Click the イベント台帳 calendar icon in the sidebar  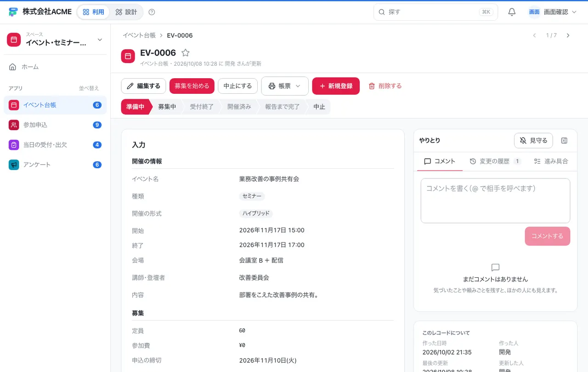14,105
